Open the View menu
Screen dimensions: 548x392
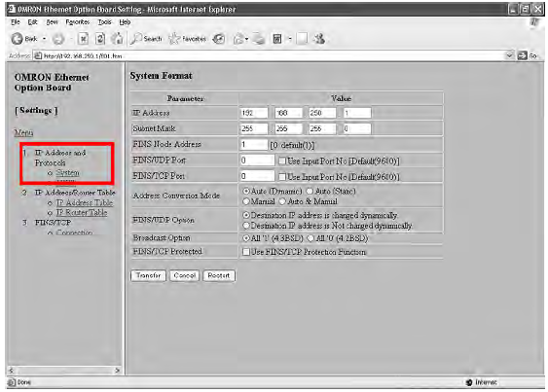[x=52, y=22]
